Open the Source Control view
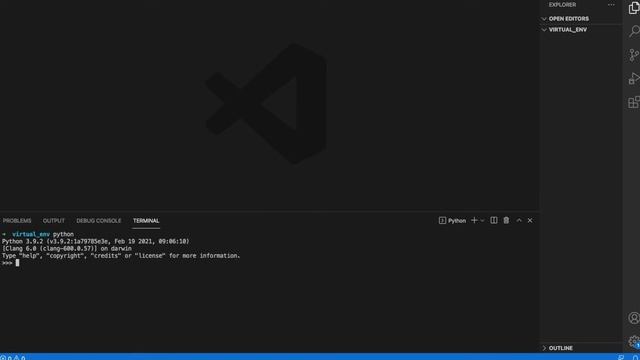Image resolution: width=640 pixels, height=360 pixels. point(634,55)
